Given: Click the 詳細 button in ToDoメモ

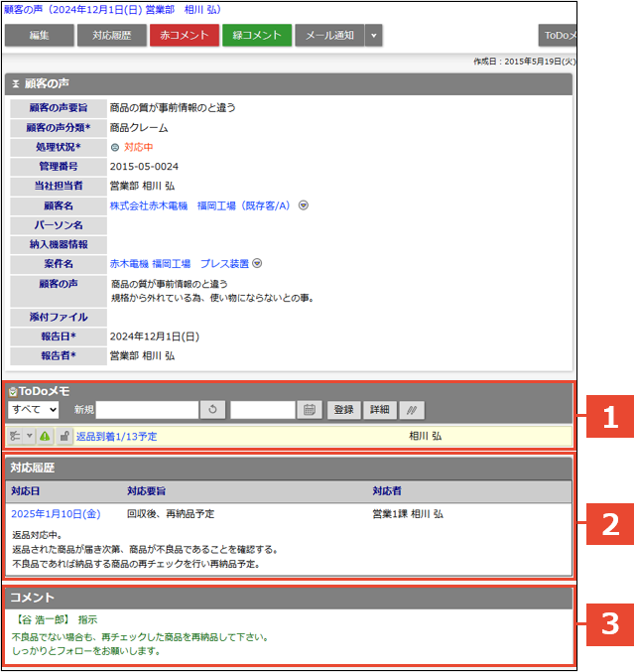Looking at the screenshot, I should (x=380, y=410).
